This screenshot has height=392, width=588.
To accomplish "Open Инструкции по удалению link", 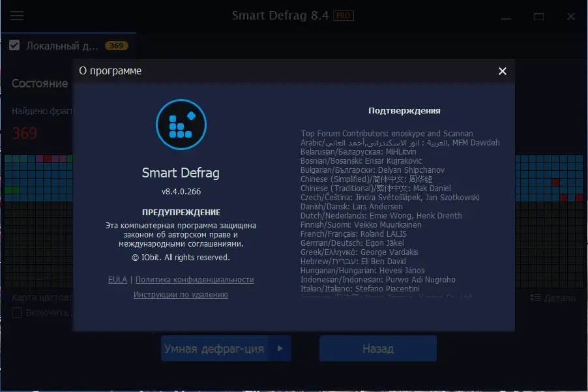I will (181, 294).
